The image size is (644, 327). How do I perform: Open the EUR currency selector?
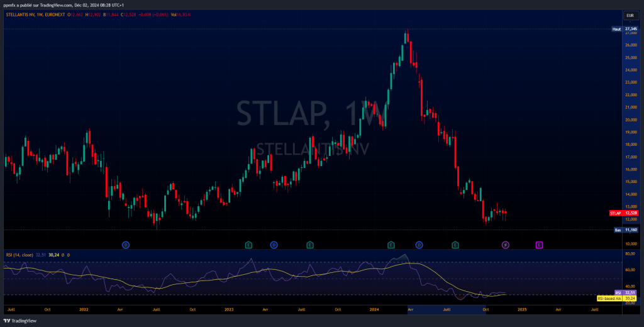pyautogui.click(x=630, y=16)
